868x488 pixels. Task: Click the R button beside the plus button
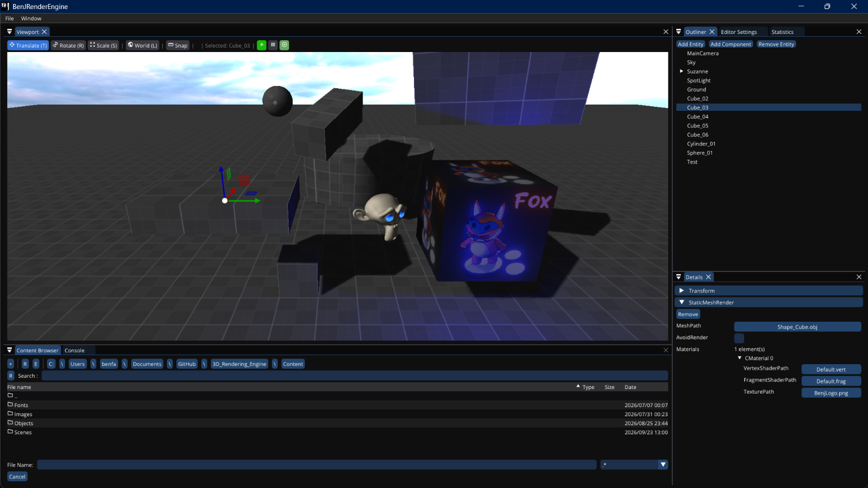25,364
